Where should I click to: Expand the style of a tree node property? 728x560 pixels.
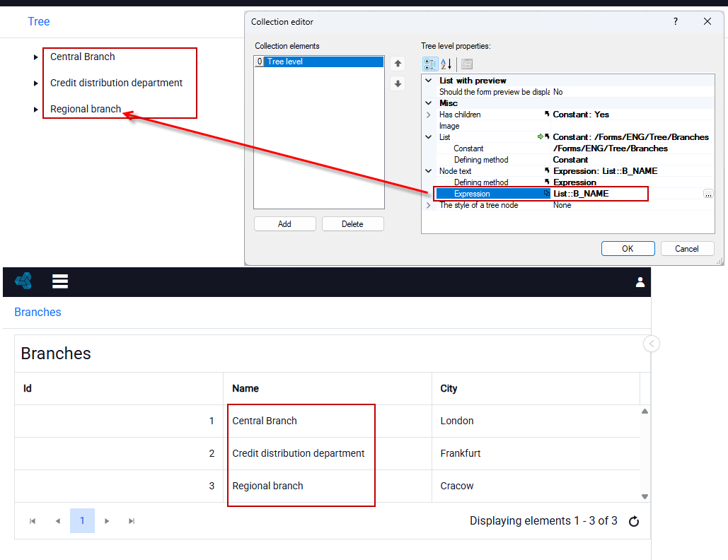point(429,205)
